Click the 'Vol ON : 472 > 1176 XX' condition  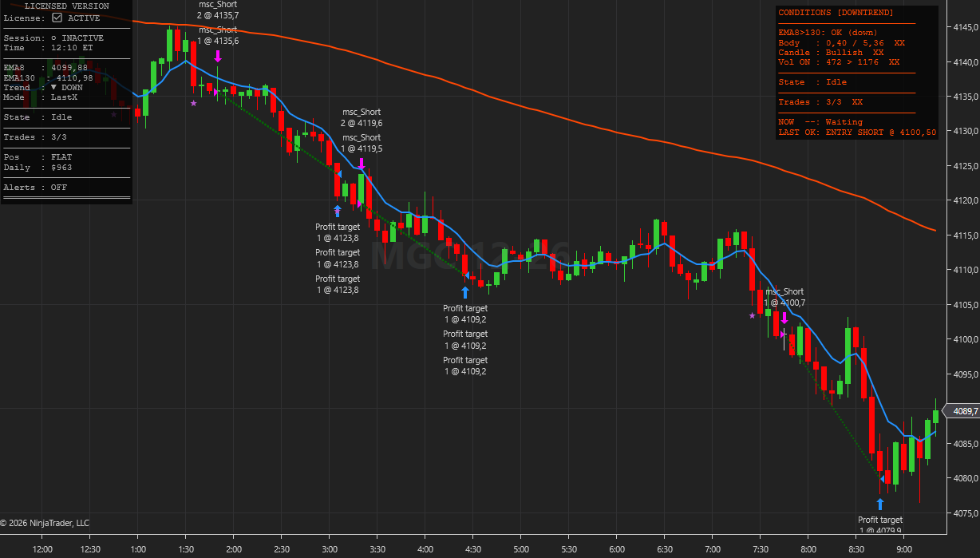[839, 62]
